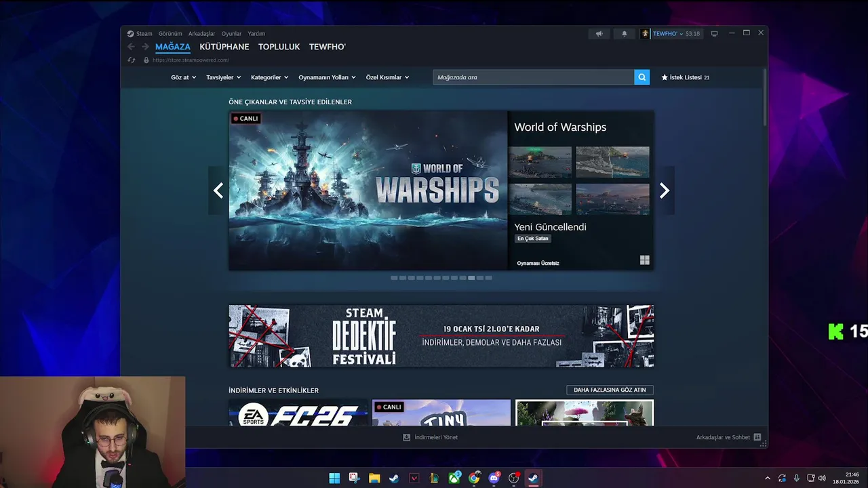Click the store.steampowered.com URL text
This screenshot has width=868, height=488.
point(191,60)
